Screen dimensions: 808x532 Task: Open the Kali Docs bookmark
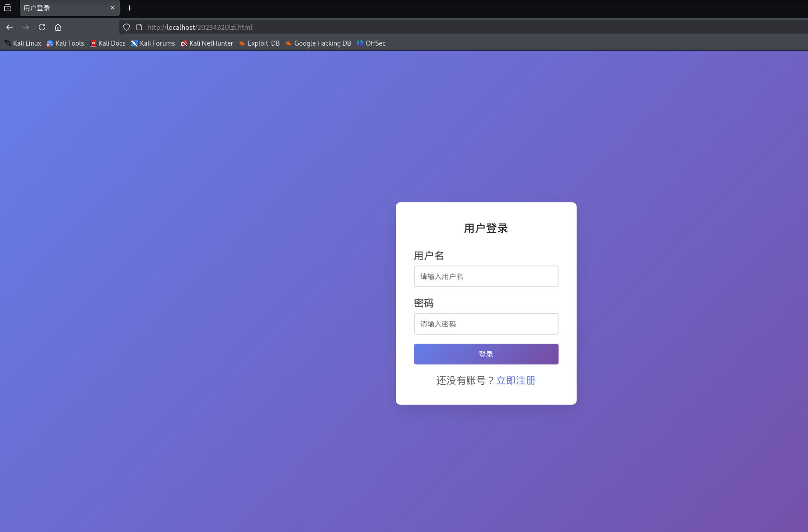(x=108, y=43)
